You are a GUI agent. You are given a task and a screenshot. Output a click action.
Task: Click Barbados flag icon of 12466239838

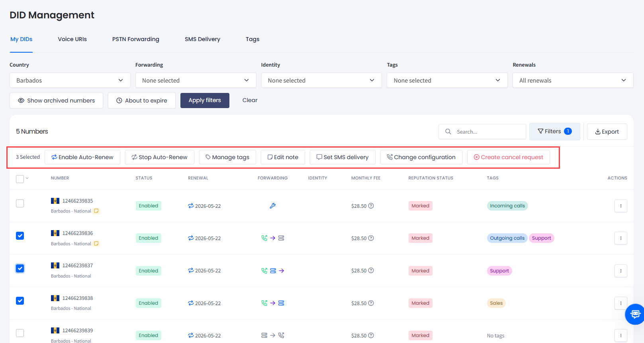55,298
